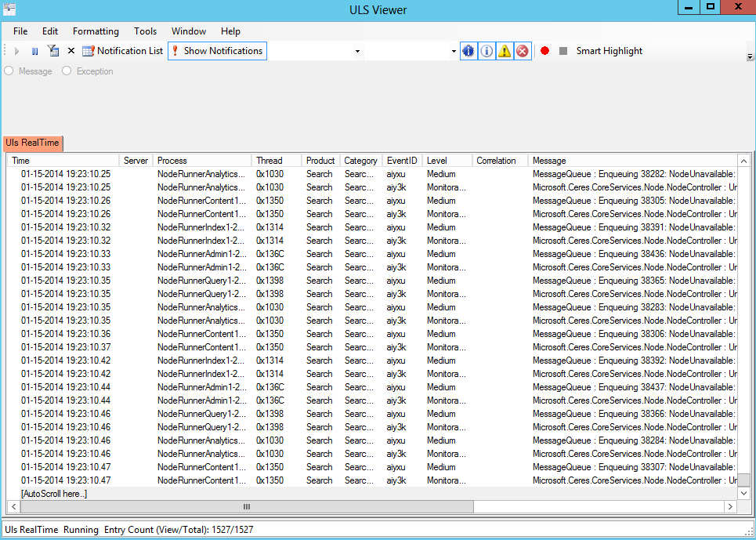
Task: Open the second toolbar combo box dropdown
Action: pyautogui.click(x=454, y=51)
